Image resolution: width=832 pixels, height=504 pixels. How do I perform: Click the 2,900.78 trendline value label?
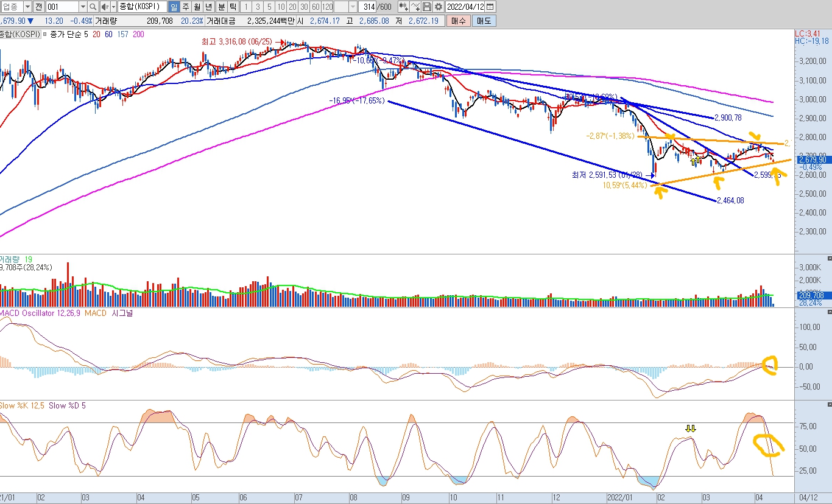pos(728,117)
